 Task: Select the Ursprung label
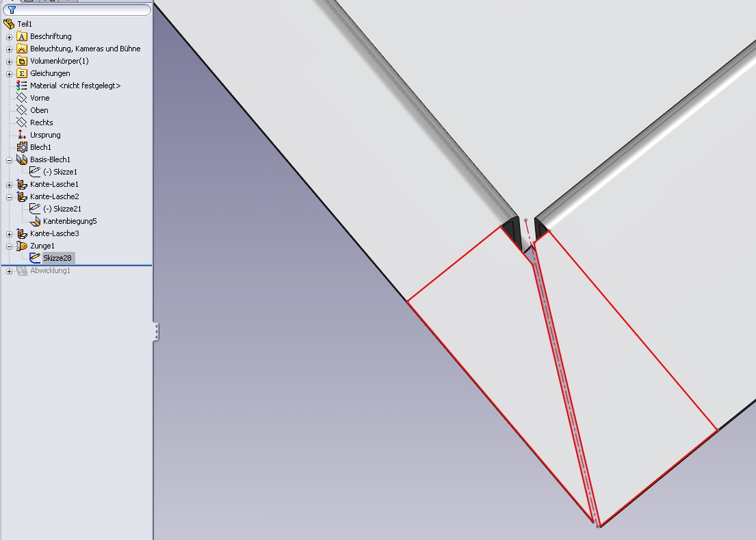click(x=45, y=135)
